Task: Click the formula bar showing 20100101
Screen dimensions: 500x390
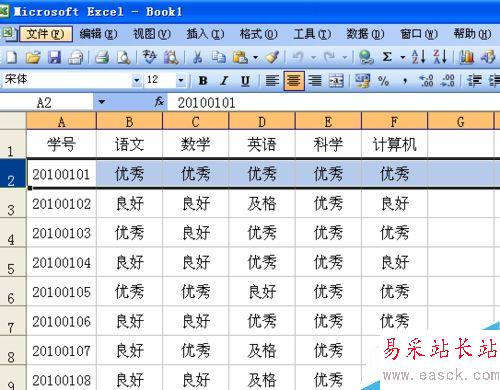Action: tap(333, 102)
